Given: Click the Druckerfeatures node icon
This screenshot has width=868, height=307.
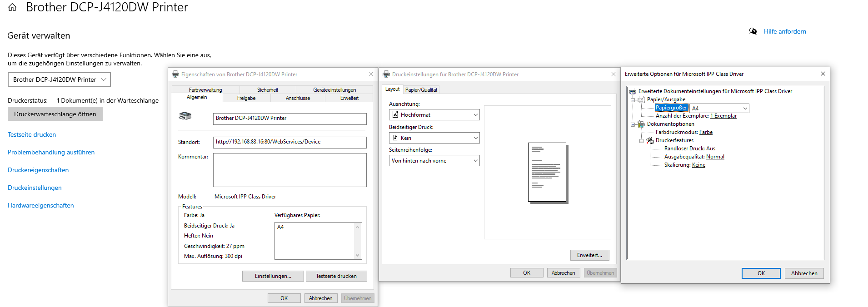Looking at the screenshot, I should [x=650, y=140].
